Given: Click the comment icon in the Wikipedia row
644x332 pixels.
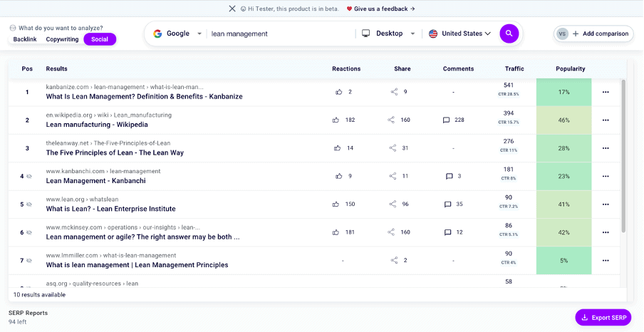Looking at the screenshot, I should coord(446,120).
